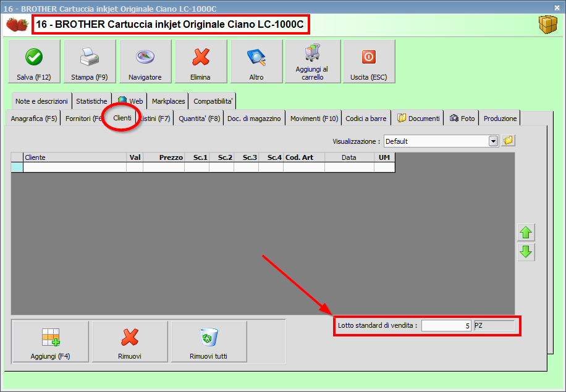The image size is (566, 392).
Task: Open the Navigatore compass button
Action: tap(145, 61)
